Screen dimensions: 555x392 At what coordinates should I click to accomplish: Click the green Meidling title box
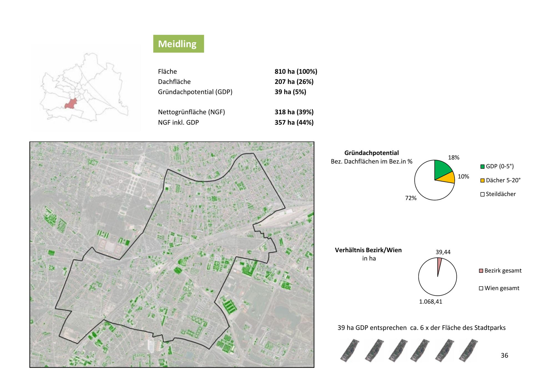click(x=178, y=44)
